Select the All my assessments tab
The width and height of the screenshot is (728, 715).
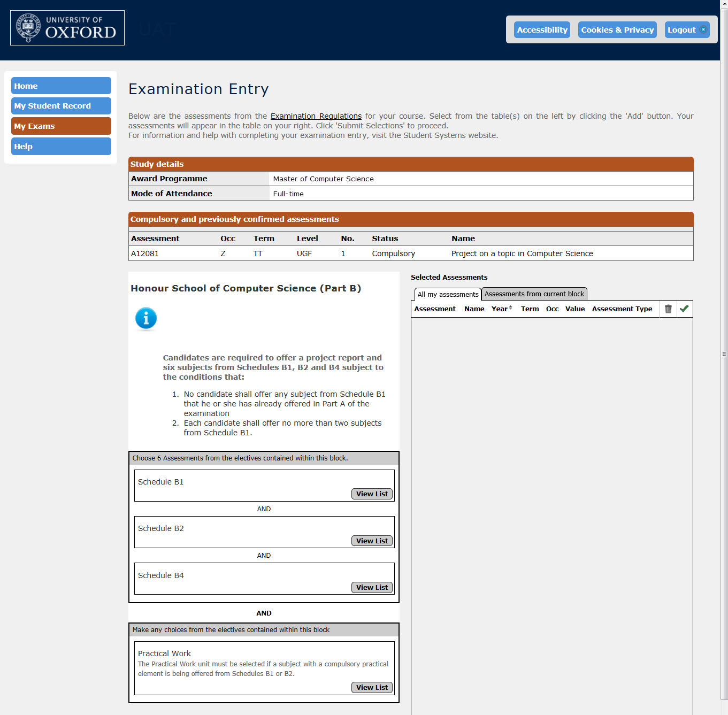tap(447, 294)
